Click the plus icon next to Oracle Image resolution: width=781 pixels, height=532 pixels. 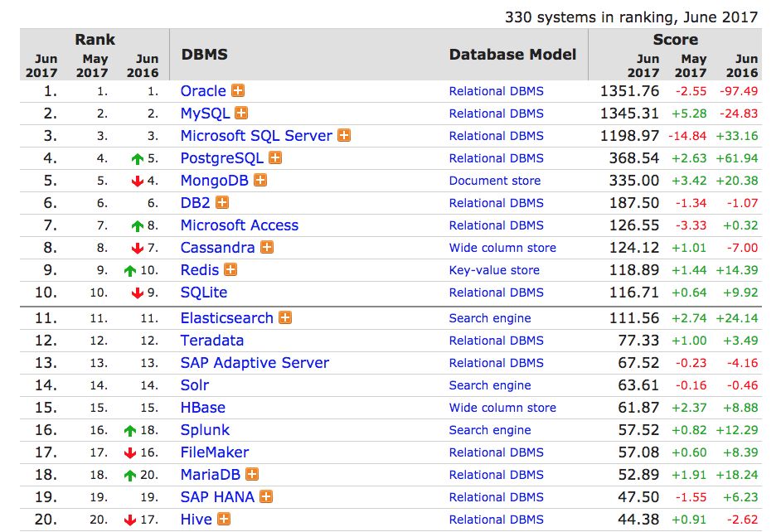click(x=238, y=91)
